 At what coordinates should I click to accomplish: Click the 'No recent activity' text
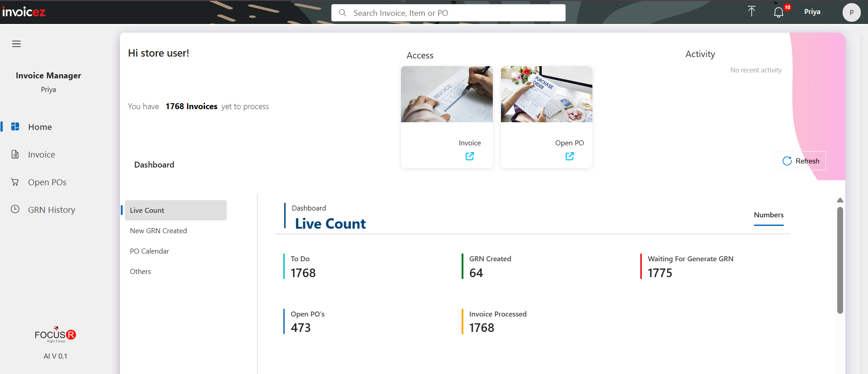point(756,70)
